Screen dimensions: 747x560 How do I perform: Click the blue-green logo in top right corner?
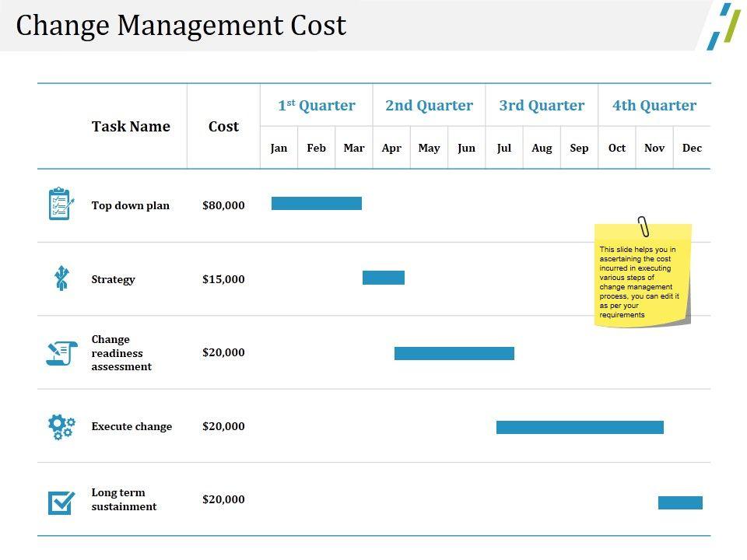pyautogui.click(x=724, y=26)
